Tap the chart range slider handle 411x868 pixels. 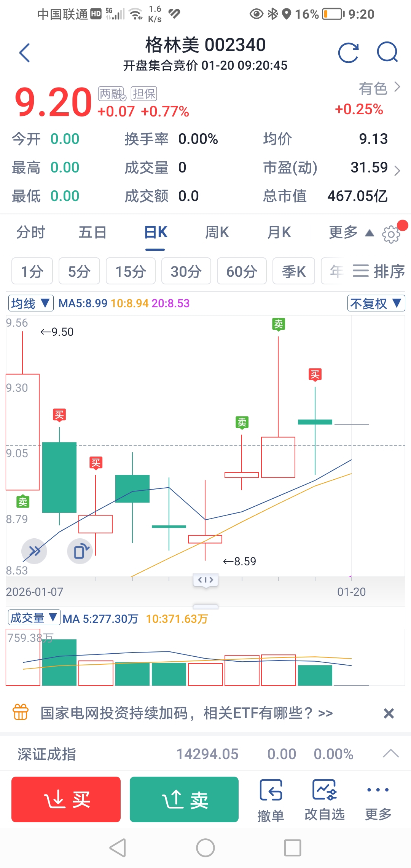coord(205,580)
